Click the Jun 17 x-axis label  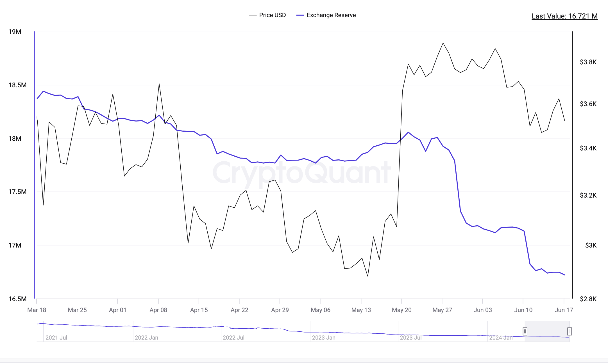(x=564, y=310)
